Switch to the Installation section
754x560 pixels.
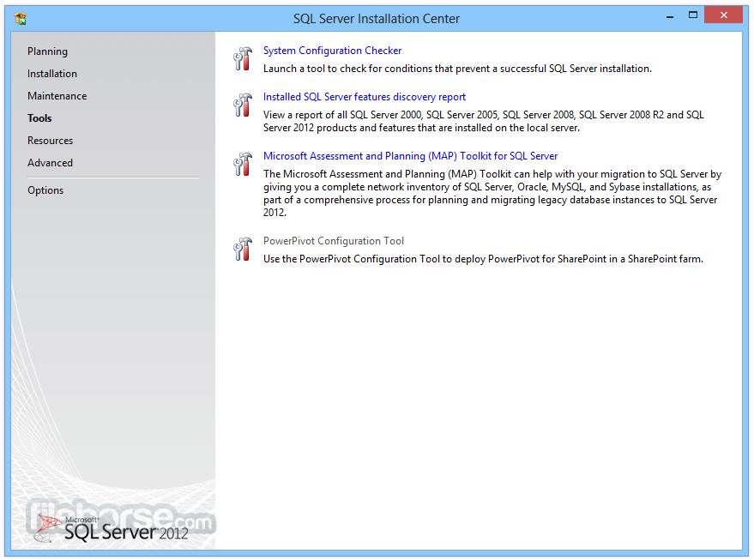(52, 74)
